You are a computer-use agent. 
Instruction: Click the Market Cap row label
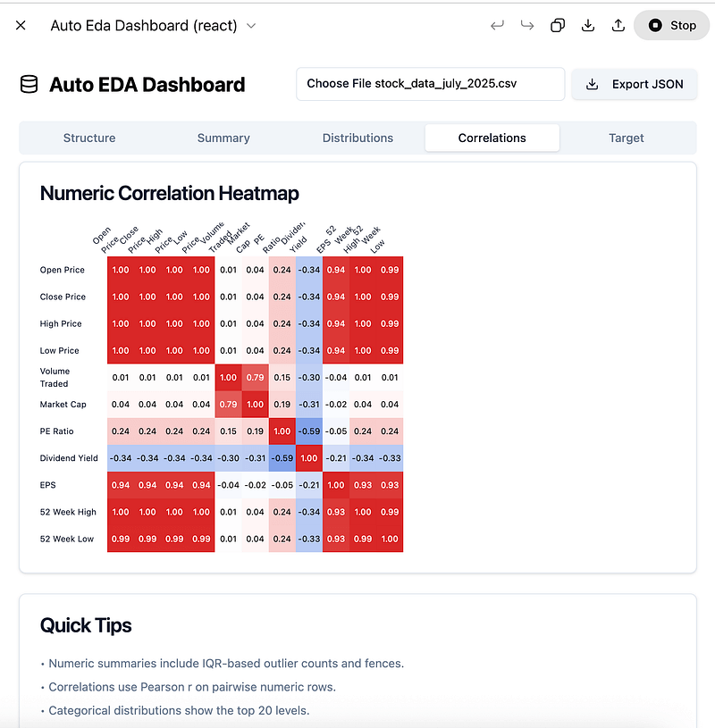pyautogui.click(x=63, y=405)
